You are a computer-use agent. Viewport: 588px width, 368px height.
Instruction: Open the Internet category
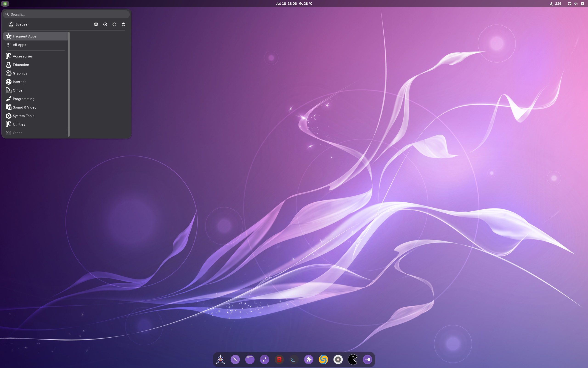pyautogui.click(x=35, y=82)
